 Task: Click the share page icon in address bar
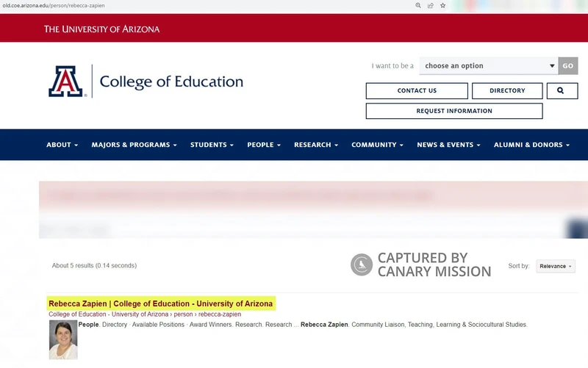click(430, 5)
